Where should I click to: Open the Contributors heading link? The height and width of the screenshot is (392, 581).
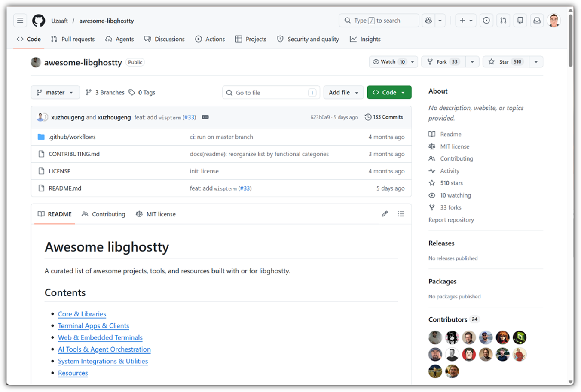pyautogui.click(x=454, y=319)
